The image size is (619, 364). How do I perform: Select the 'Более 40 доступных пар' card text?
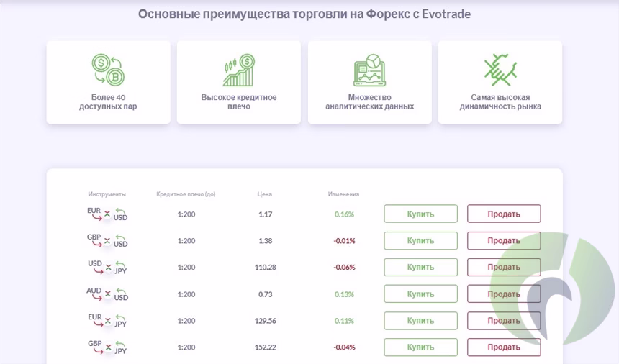click(x=108, y=101)
